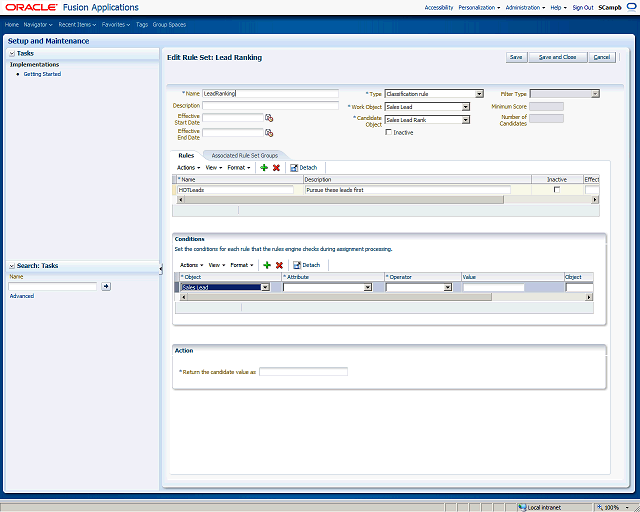The image size is (640, 512).
Task: Focus HOTLeads rule name cell
Action: tap(236, 190)
